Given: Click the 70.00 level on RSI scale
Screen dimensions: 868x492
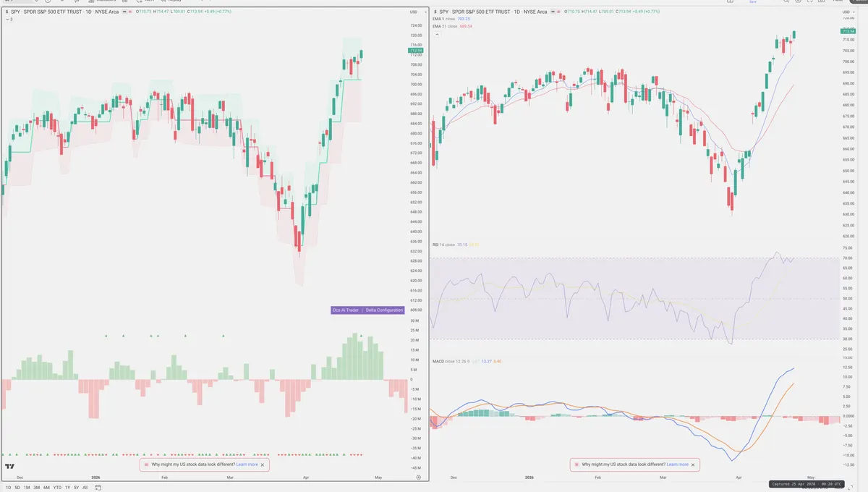Looking at the screenshot, I should tap(848, 258).
